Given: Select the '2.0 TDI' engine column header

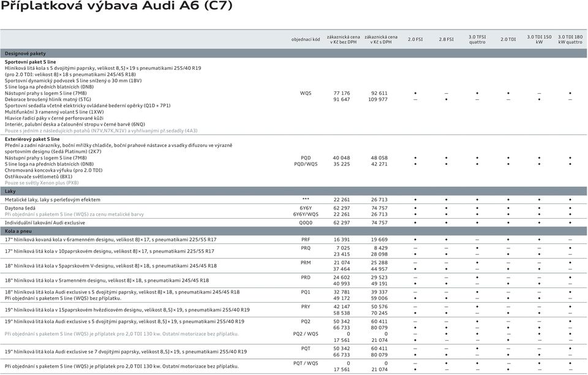Looking at the screenshot, I should click(x=508, y=39).
